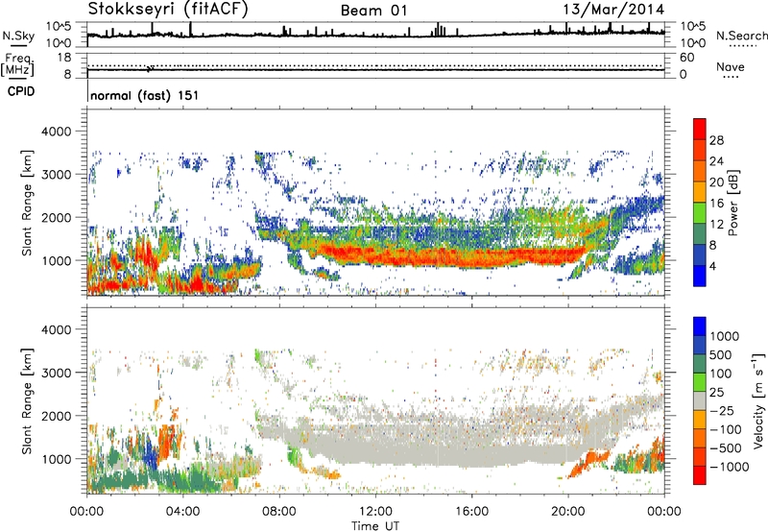Click the Nave legend label
768x532 pixels.
(x=731, y=66)
